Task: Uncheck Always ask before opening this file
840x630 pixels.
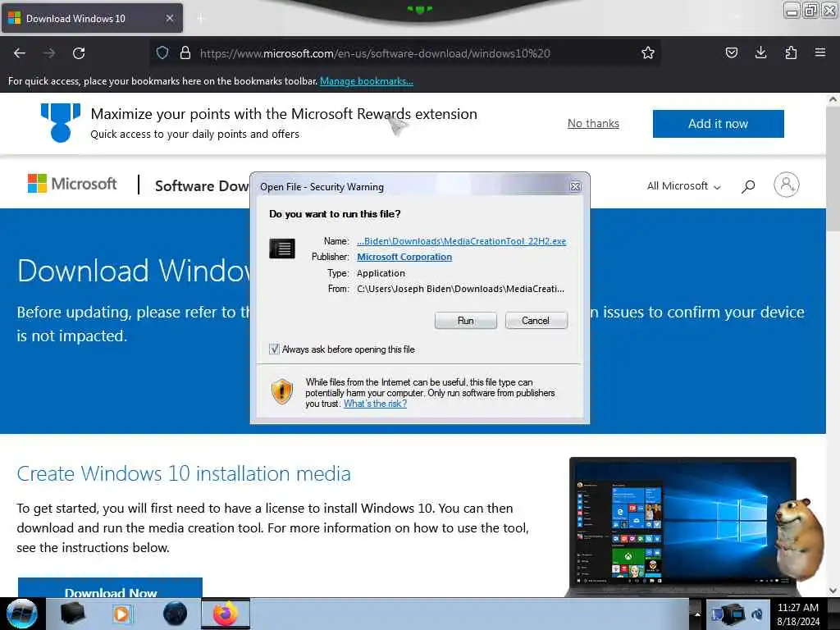Action: tap(274, 349)
